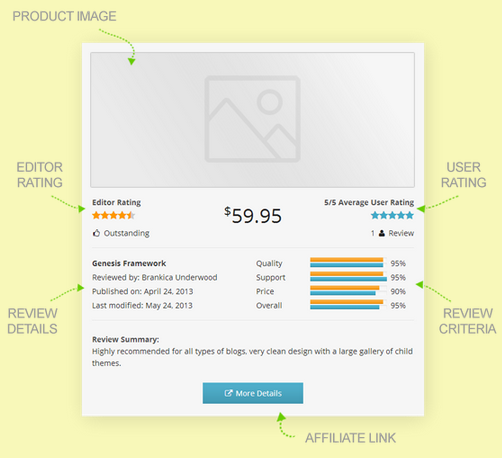Click the orange editor rating stars
Screen dimensions: 502x458
[x=113, y=215]
